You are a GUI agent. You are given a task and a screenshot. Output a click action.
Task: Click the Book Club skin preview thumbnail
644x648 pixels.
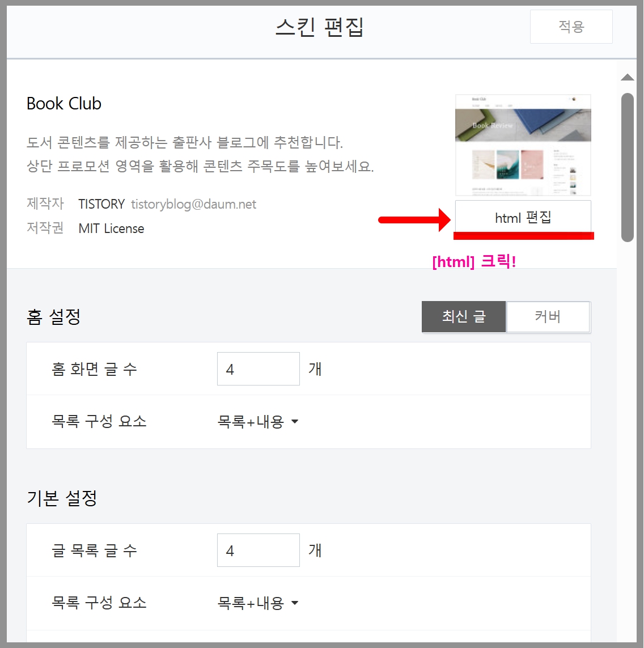(523, 145)
